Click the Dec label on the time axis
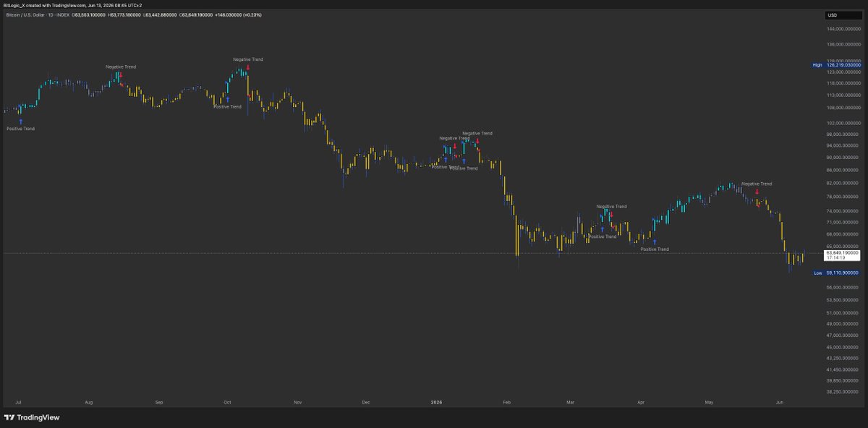The width and height of the screenshot is (868, 428). pos(365,401)
